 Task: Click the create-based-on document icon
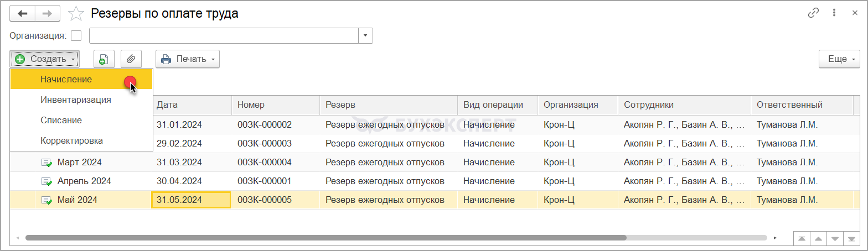pos(104,59)
